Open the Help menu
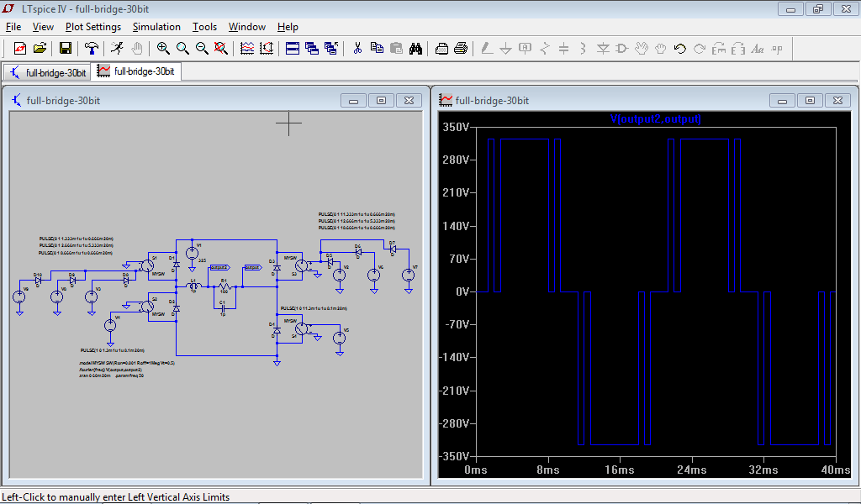Screen dimensions: 861x504 [288, 27]
